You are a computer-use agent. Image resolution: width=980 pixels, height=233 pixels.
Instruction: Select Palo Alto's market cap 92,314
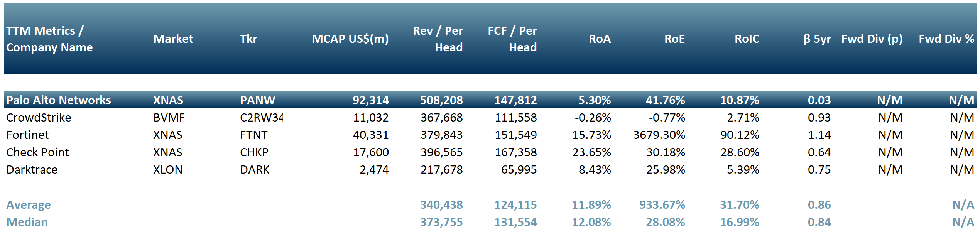pyautogui.click(x=370, y=100)
